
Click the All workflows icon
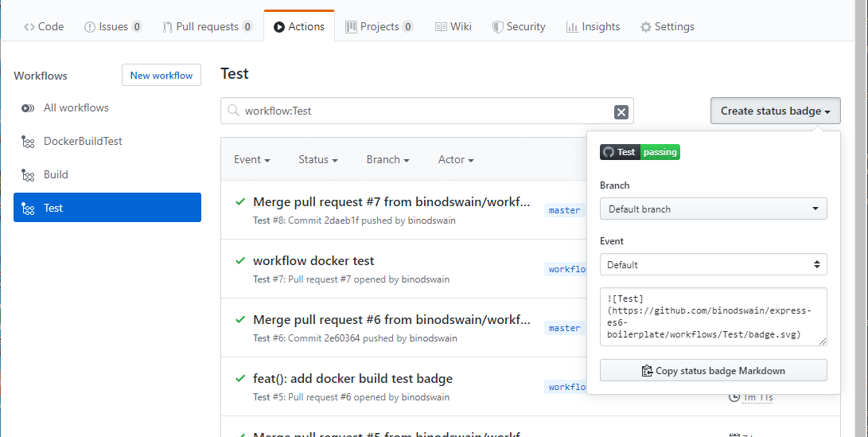click(x=28, y=108)
